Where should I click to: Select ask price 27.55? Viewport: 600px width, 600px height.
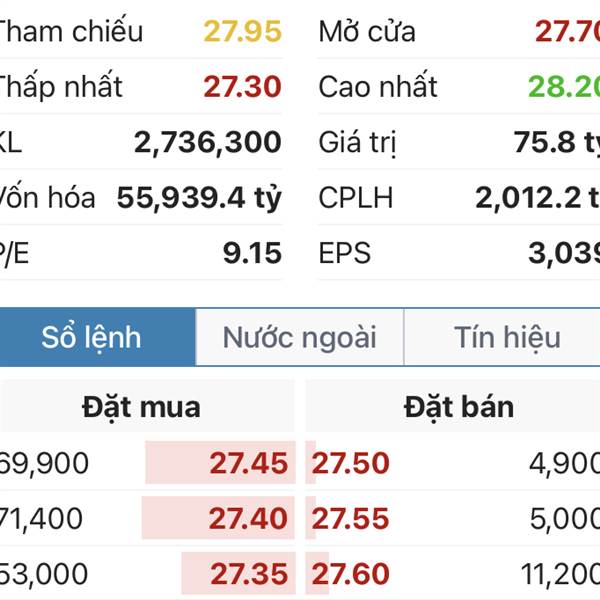pyautogui.click(x=351, y=518)
